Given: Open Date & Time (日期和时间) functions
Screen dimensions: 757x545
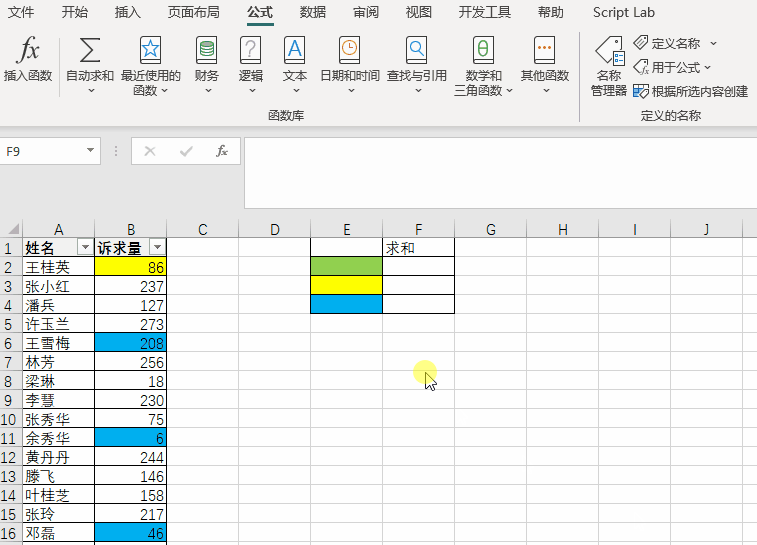Looking at the screenshot, I should [350, 66].
